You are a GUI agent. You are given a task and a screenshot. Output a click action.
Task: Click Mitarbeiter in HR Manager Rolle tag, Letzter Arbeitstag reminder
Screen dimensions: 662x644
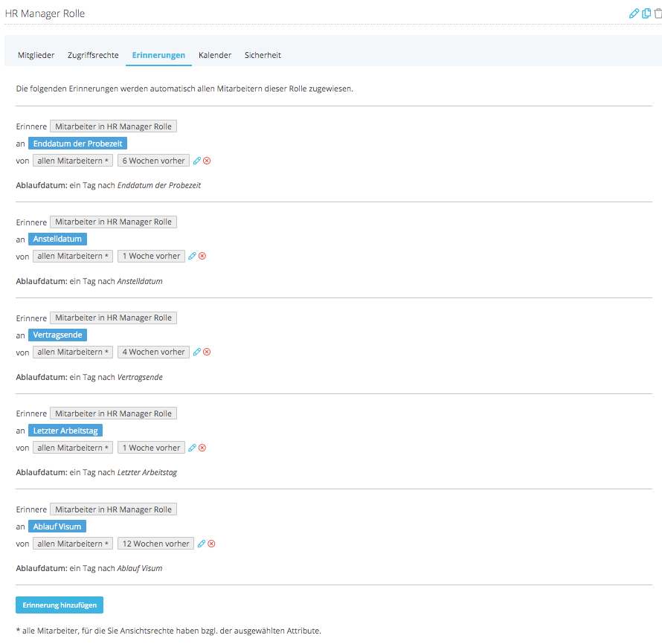pos(113,413)
